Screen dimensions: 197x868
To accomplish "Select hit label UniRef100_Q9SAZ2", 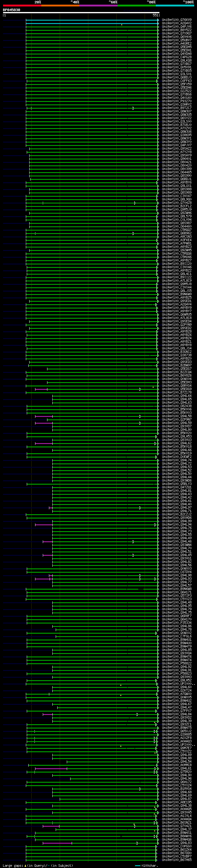I will pos(177,149).
